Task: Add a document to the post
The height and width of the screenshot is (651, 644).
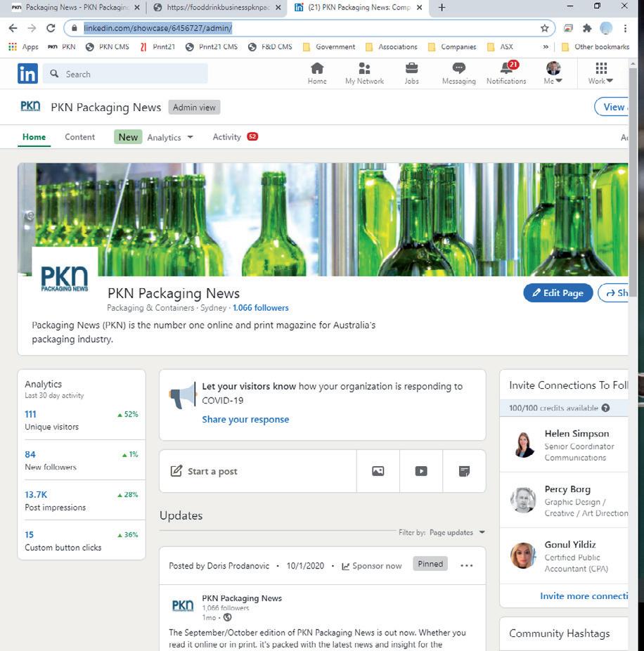Action: pyautogui.click(x=464, y=471)
